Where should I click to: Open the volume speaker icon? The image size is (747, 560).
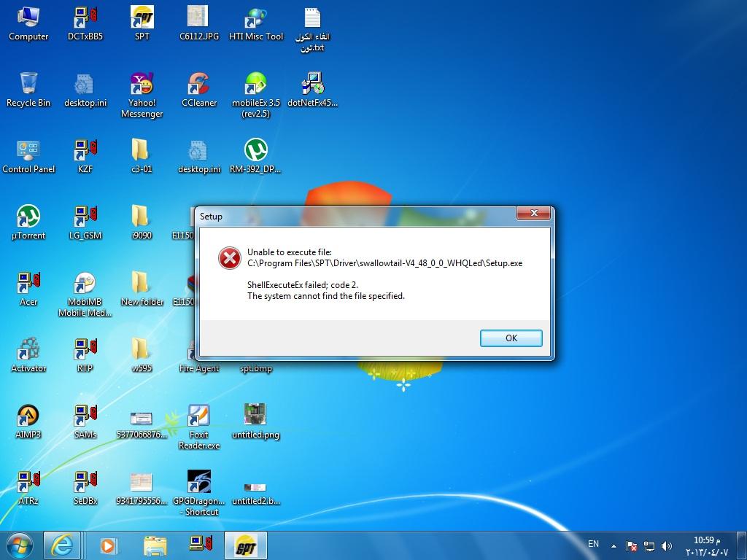[x=666, y=546]
